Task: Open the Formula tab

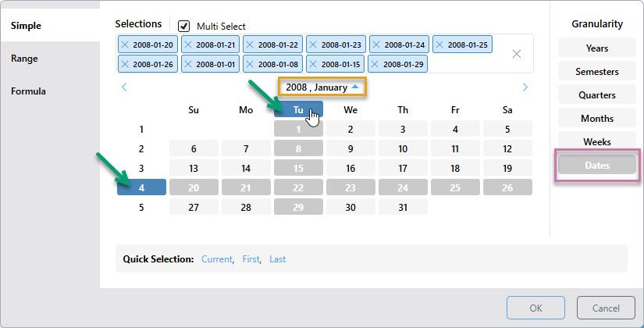Action: [x=28, y=91]
